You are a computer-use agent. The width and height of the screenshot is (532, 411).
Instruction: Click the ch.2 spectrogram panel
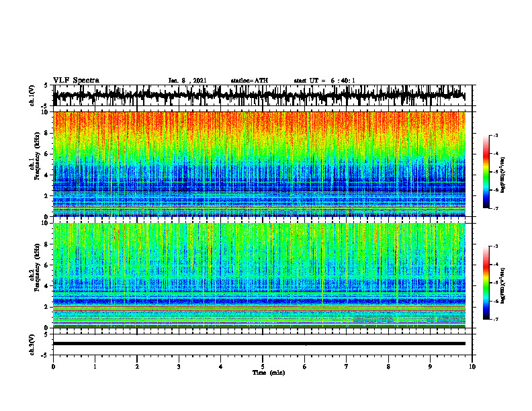pos(259,275)
